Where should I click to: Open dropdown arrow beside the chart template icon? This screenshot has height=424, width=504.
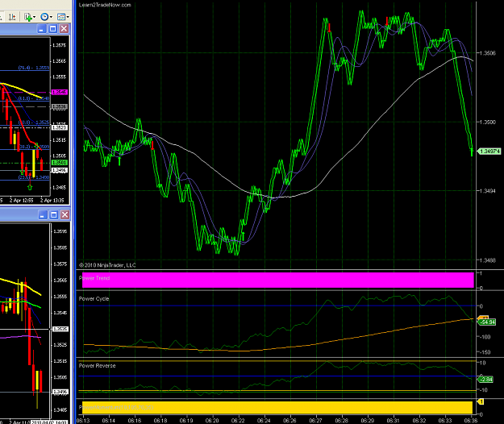68,17
